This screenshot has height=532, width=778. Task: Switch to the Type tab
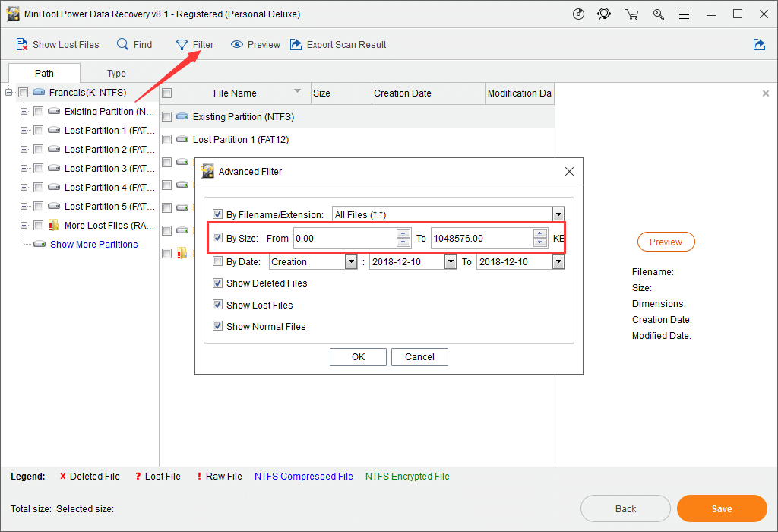(x=116, y=74)
